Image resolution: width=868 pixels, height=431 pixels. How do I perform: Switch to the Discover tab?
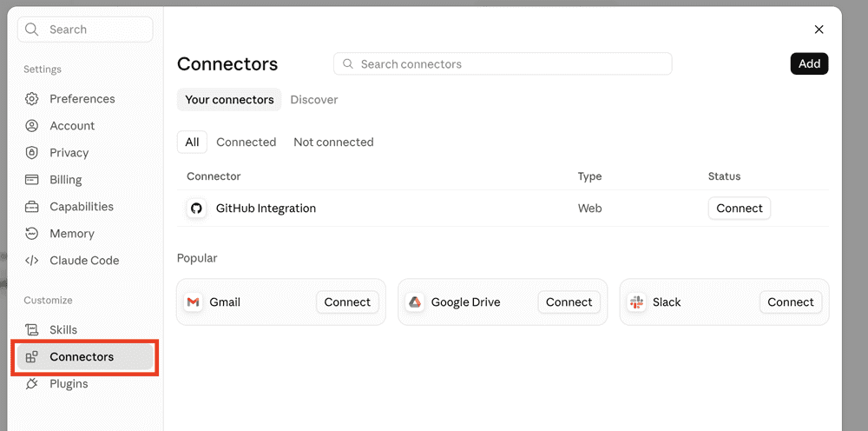click(314, 100)
